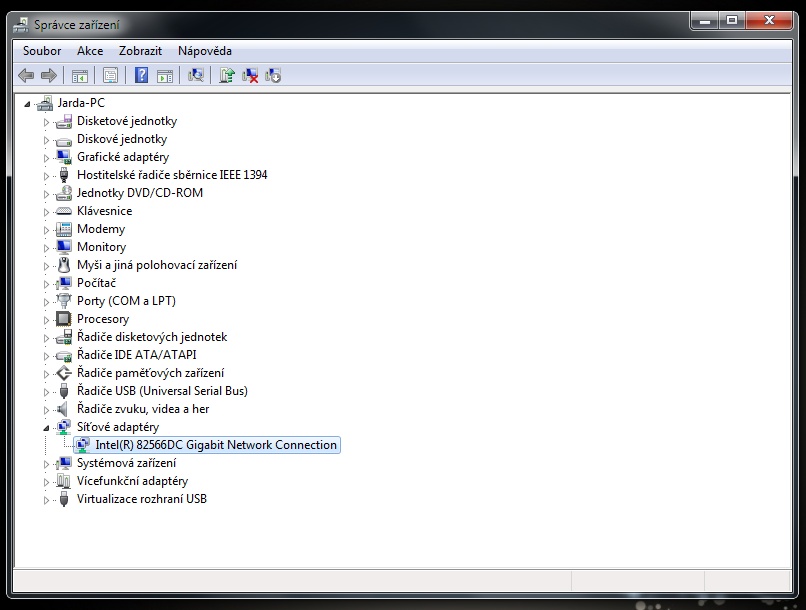Viewport: 806px width, 610px height.
Task: Select the Klávesnice label
Action: coord(104,211)
